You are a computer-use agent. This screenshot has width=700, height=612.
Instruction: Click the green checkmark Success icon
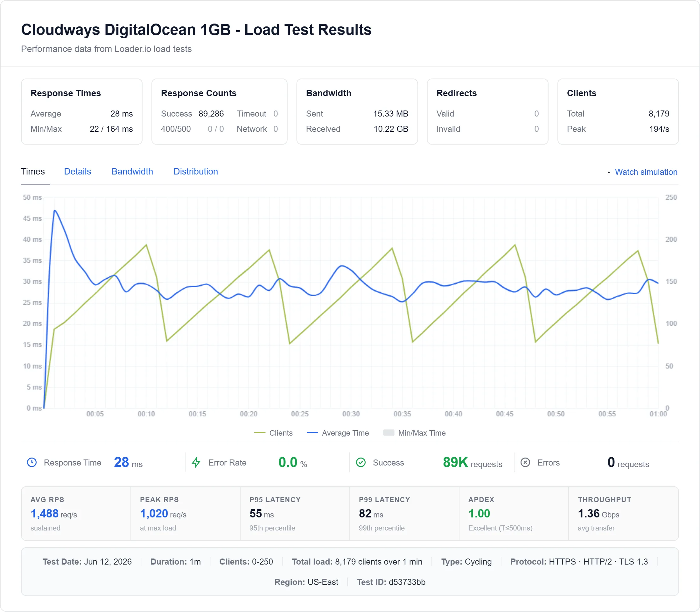coord(361,462)
